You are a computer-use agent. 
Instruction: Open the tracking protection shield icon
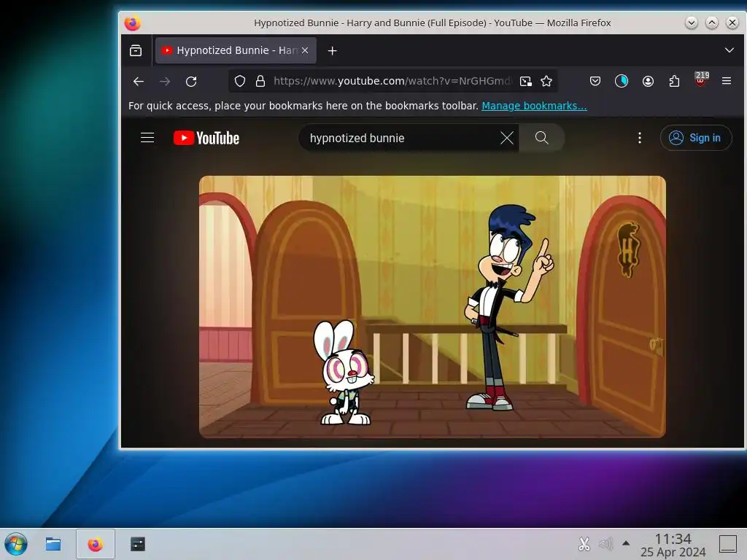point(240,81)
